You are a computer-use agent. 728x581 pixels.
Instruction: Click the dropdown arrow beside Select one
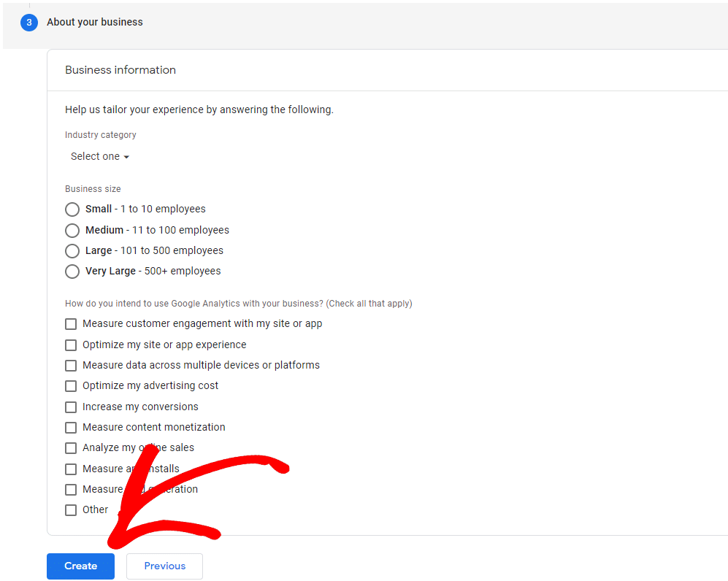tap(126, 157)
